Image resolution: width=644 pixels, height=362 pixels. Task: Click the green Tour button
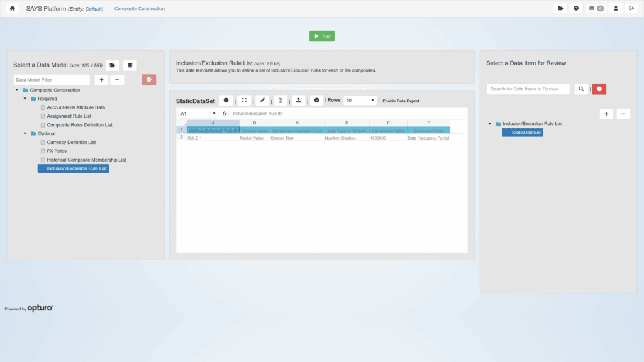(x=322, y=36)
